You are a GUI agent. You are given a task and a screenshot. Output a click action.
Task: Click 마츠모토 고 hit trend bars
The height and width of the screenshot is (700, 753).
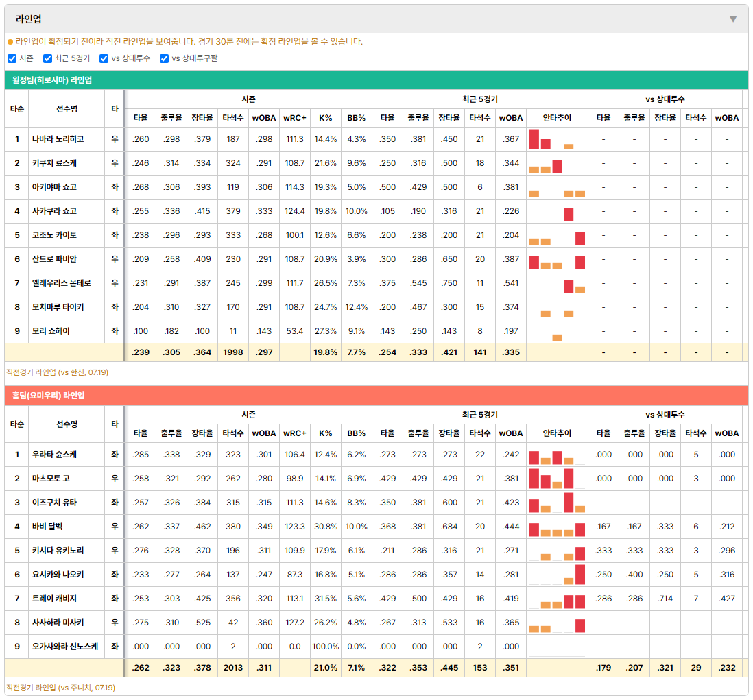557,479
